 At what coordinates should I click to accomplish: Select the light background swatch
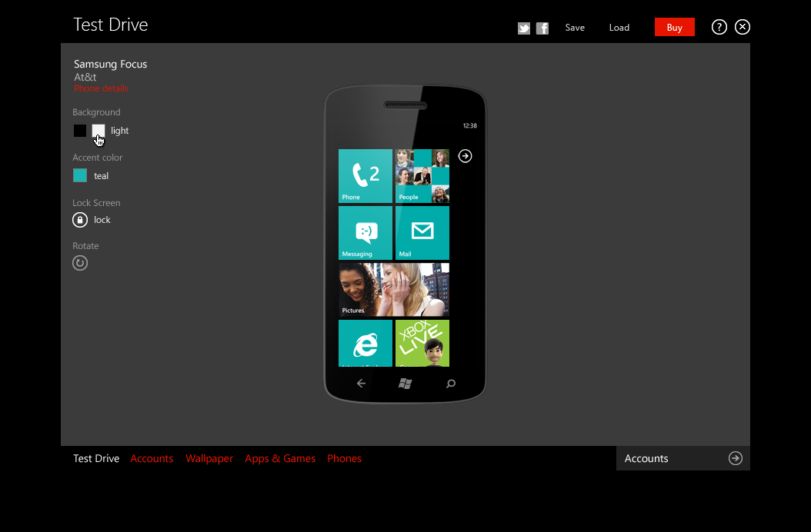tap(98, 131)
